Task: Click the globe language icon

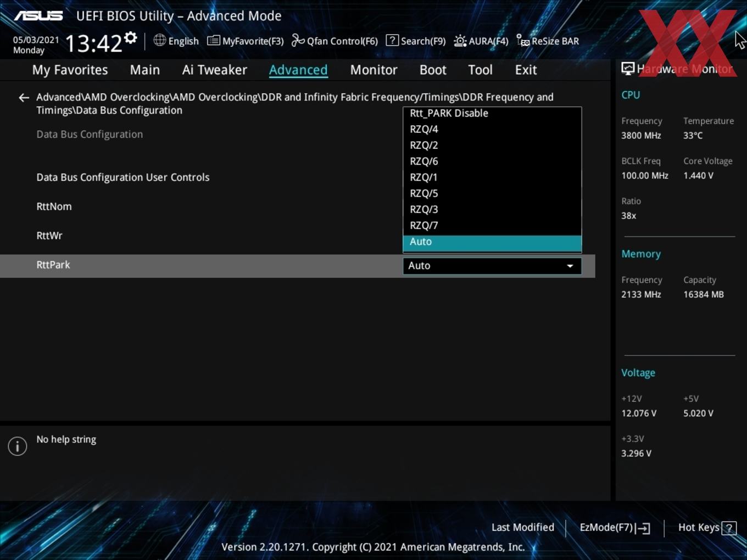Action: coord(159,40)
